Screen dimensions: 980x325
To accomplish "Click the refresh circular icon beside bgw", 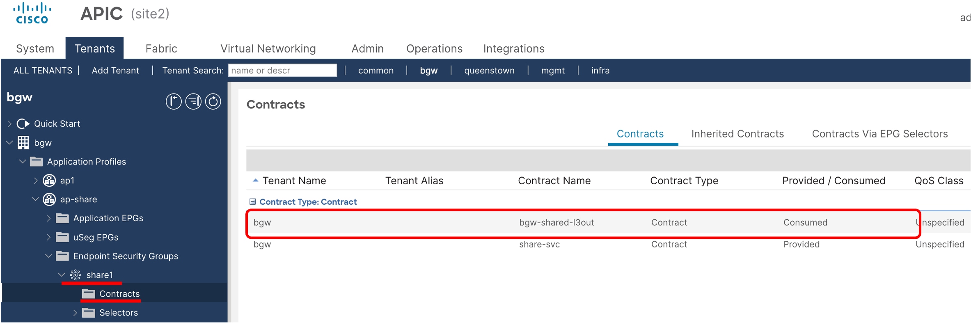I will [213, 101].
